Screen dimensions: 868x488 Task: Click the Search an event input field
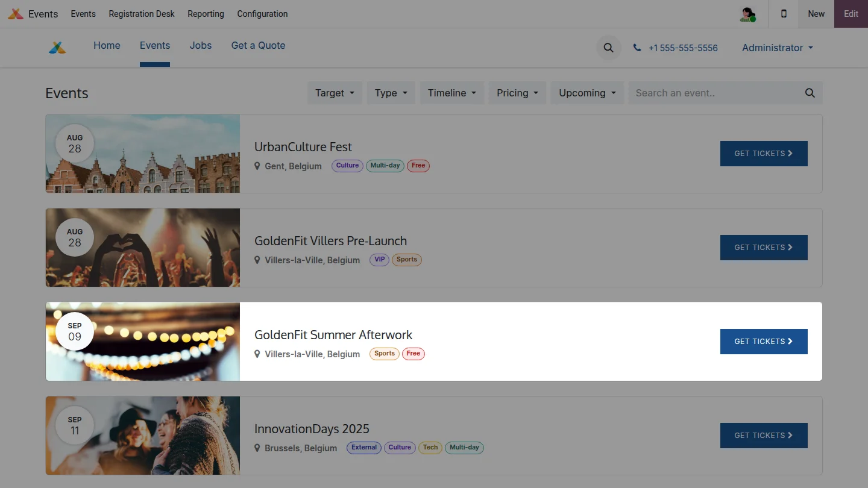[714, 93]
